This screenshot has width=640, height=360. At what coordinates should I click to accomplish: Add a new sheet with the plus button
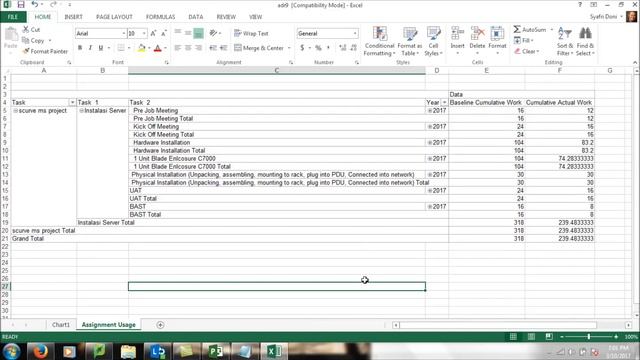click(160, 325)
